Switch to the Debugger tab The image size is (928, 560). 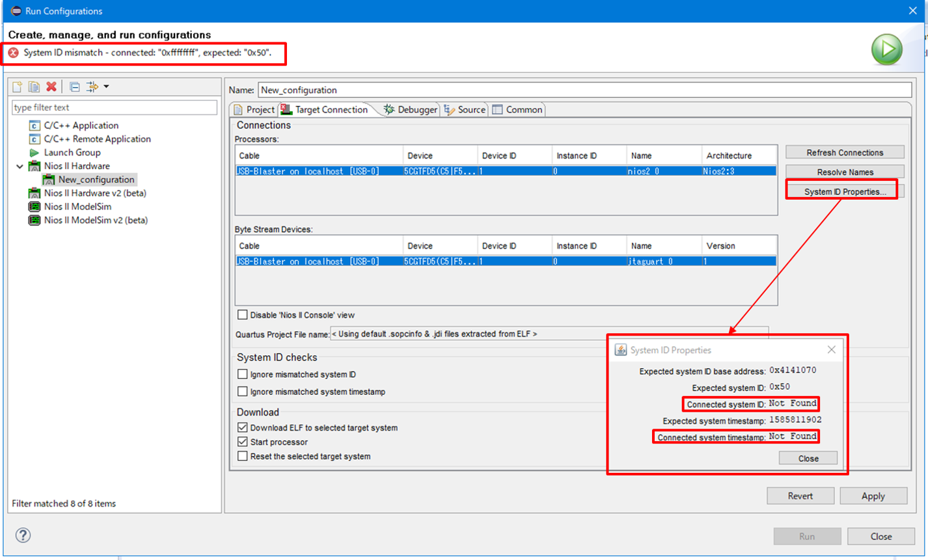[411, 110]
